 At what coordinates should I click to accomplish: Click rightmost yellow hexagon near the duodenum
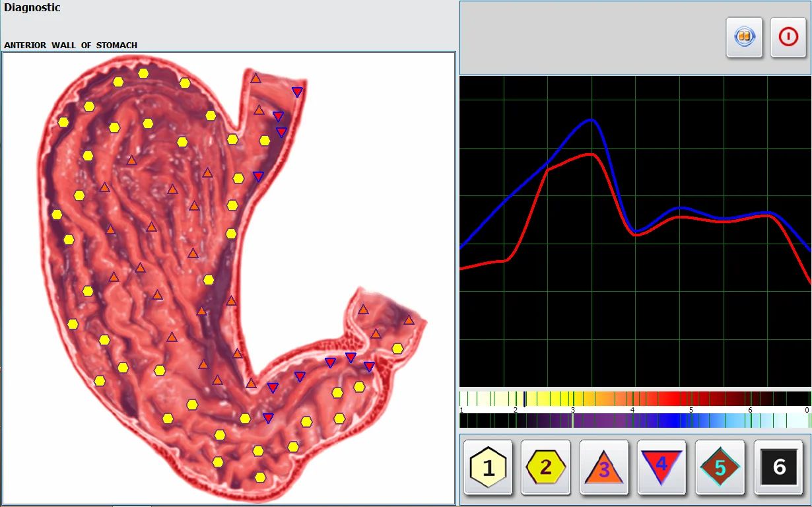point(397,349)
